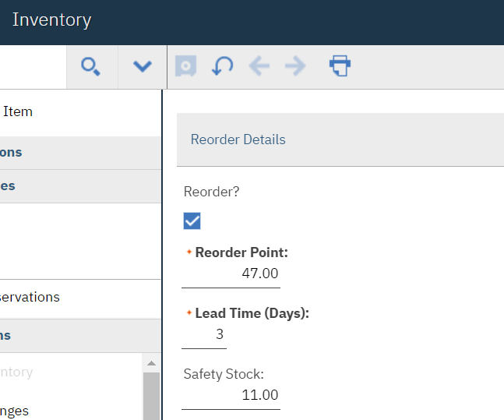Click the save disk icon
Screen dimensions: 504x420
(x=185, y=66)
